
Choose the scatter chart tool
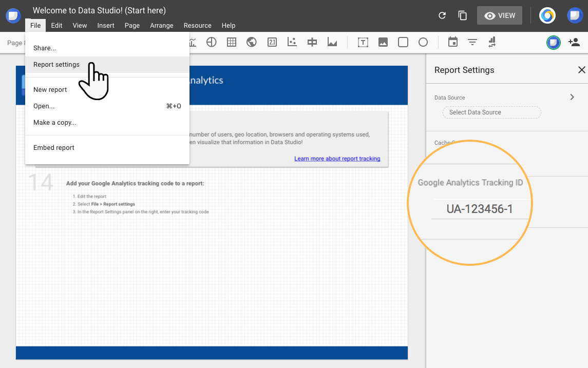click(292, 43)
